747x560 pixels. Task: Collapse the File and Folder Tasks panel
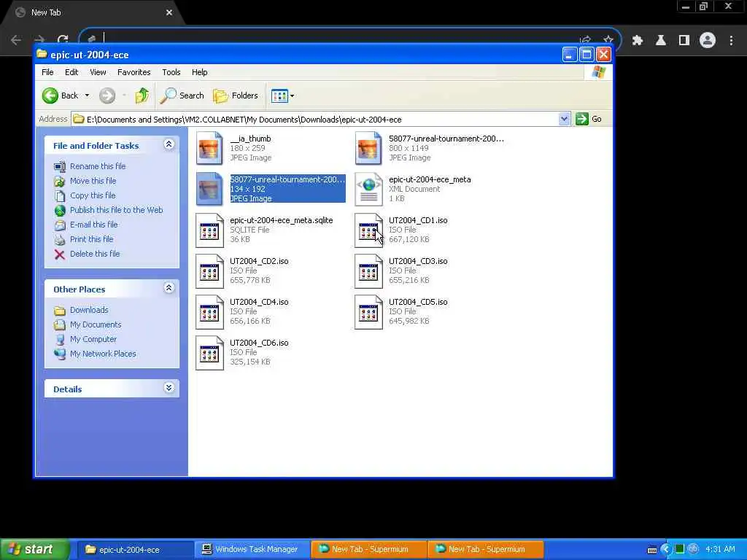click(169, 144)
